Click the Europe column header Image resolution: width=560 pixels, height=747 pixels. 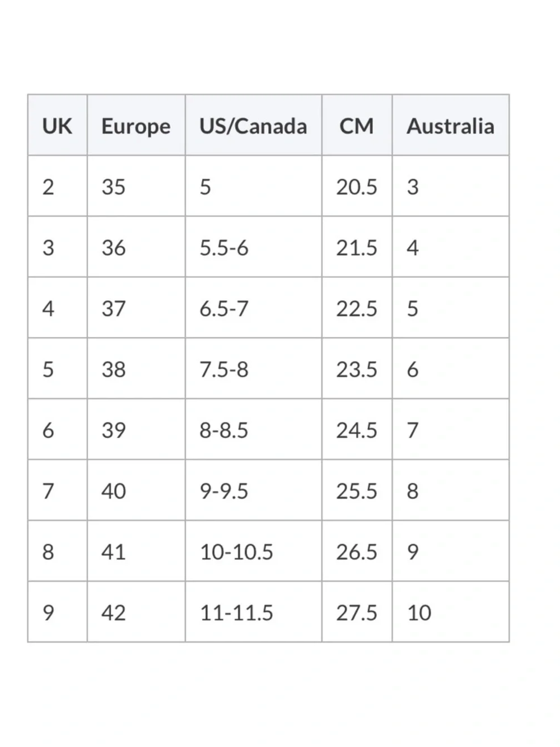pyautogui.click(x=136, y=126)
